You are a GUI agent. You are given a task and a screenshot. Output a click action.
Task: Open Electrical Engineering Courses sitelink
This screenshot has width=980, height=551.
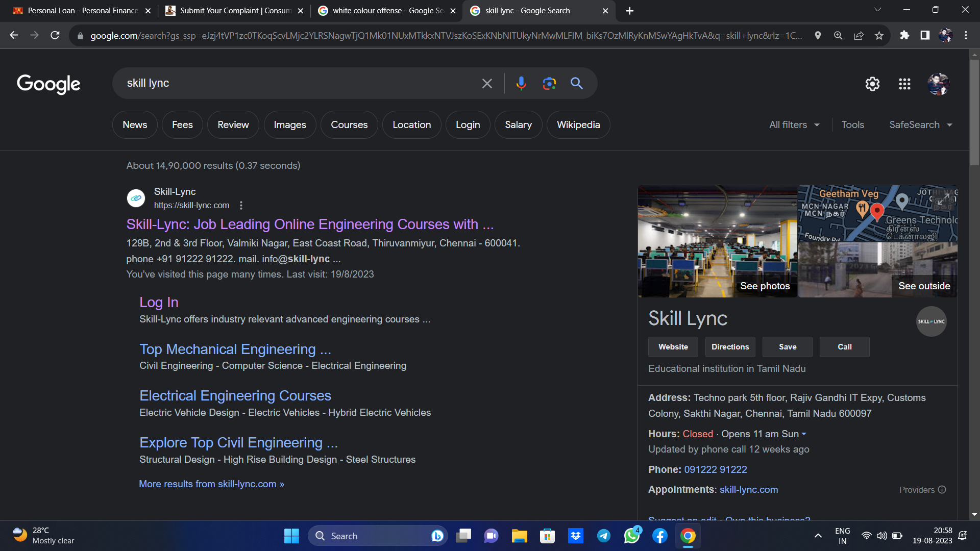[x=235, y=395]
